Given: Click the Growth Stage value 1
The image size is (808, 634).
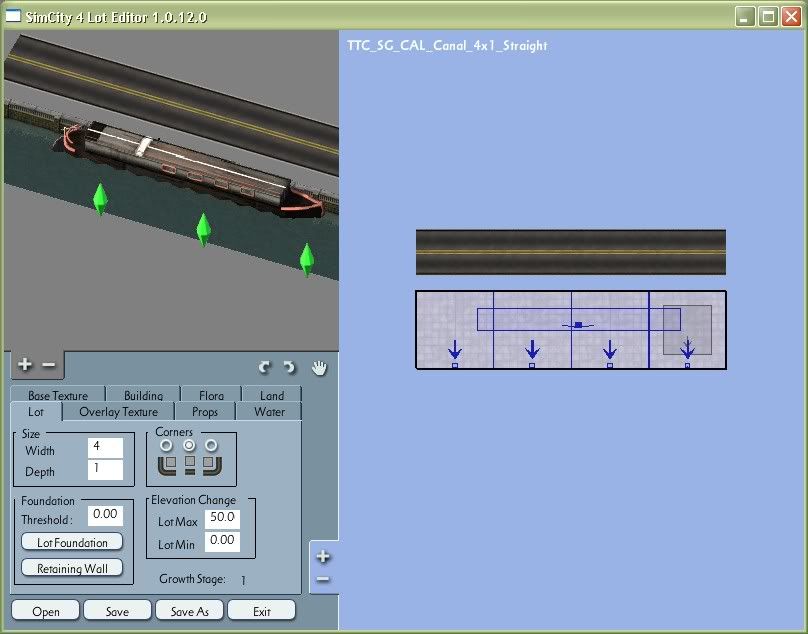Looking at the screenshot, I should pos(243,580).
